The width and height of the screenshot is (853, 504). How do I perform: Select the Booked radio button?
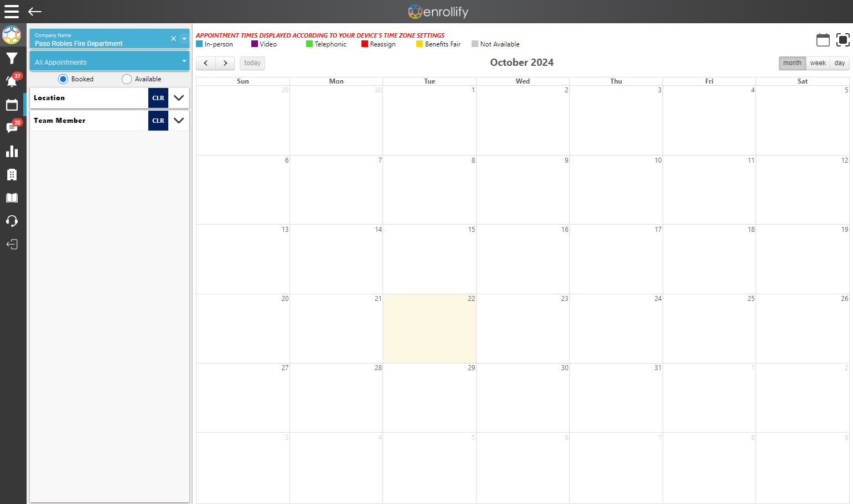pyautogui.click(x=63, y=79)
